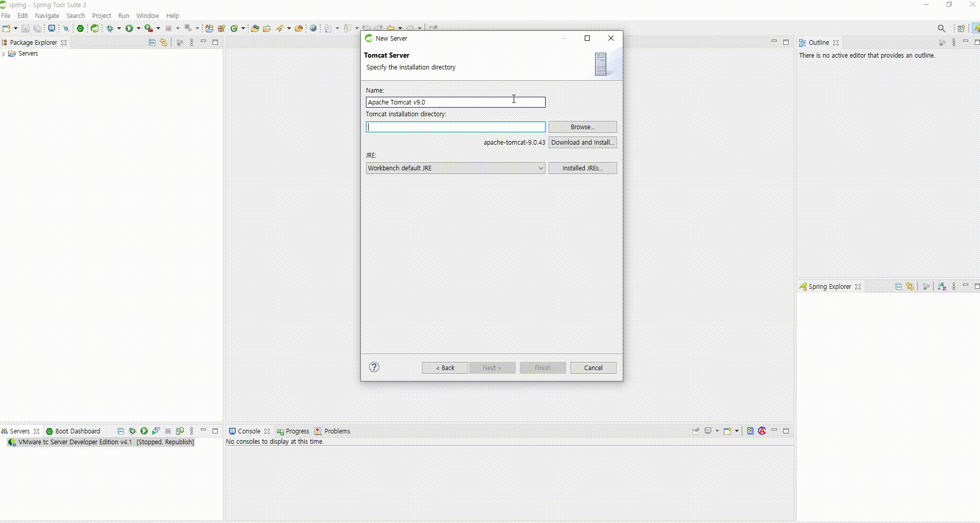This screenshot has width=980, height=523.
Task: Click the Servers folder label in Package Explorer
Action: point(28,54)
